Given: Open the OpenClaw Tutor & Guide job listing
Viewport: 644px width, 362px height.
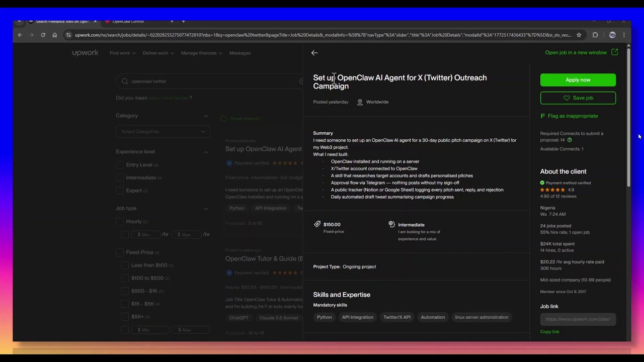Looking at the screenshot, I should [x=264, y=258].
